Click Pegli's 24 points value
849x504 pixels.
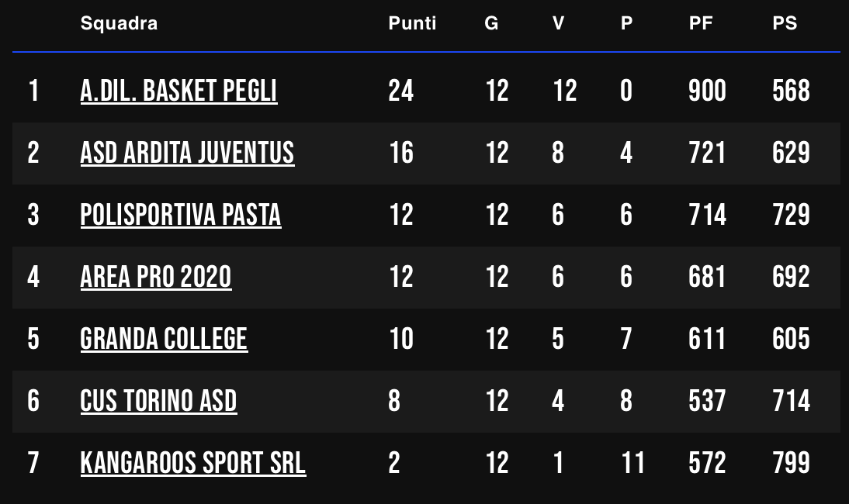coord(401,91)
